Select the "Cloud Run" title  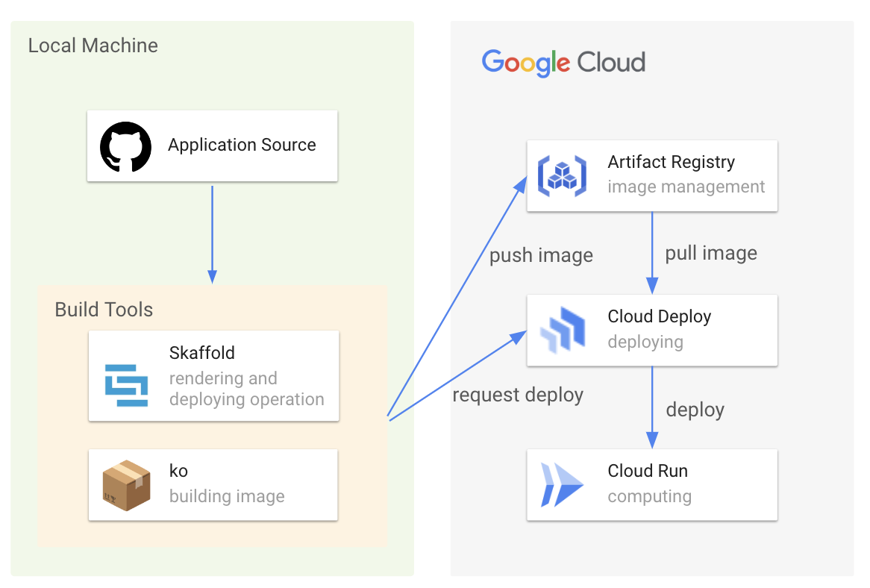point(648,471)
